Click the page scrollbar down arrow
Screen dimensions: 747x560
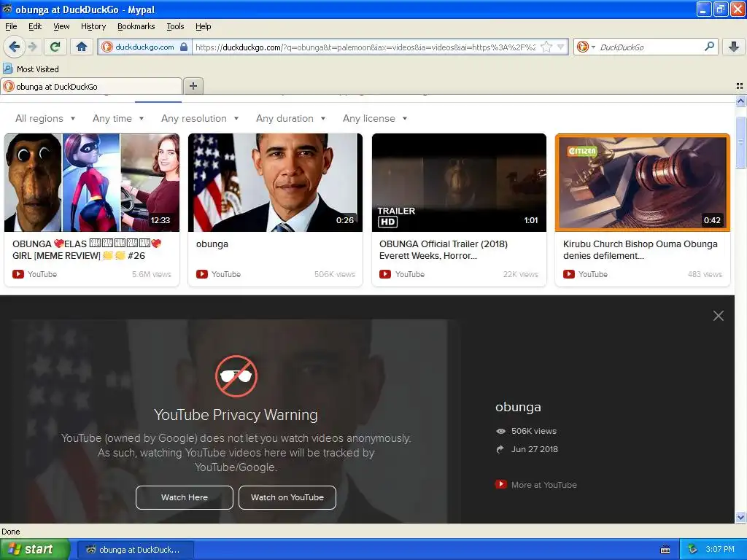pyautogui.click(x=740, y=517)
